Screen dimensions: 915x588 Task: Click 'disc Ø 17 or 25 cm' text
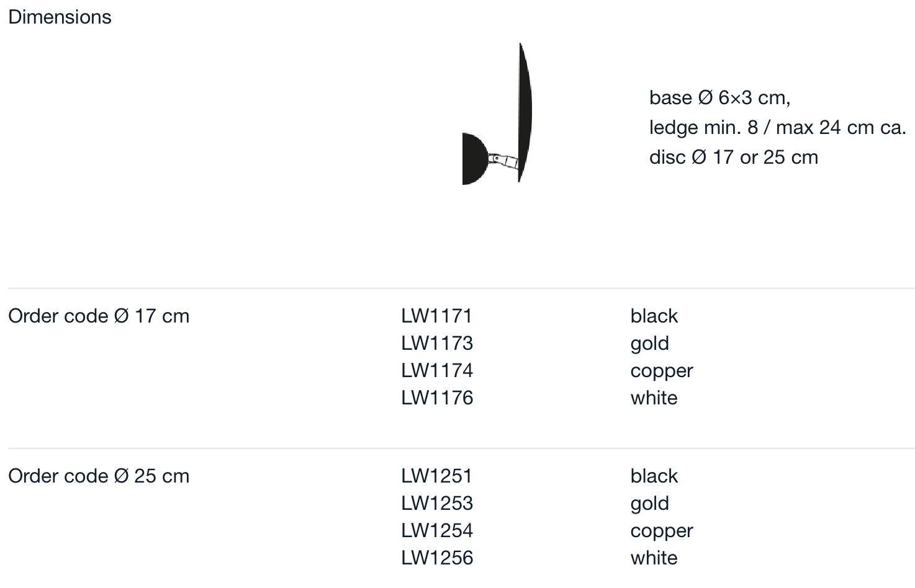pyautogui.click(x=734, y=157)
